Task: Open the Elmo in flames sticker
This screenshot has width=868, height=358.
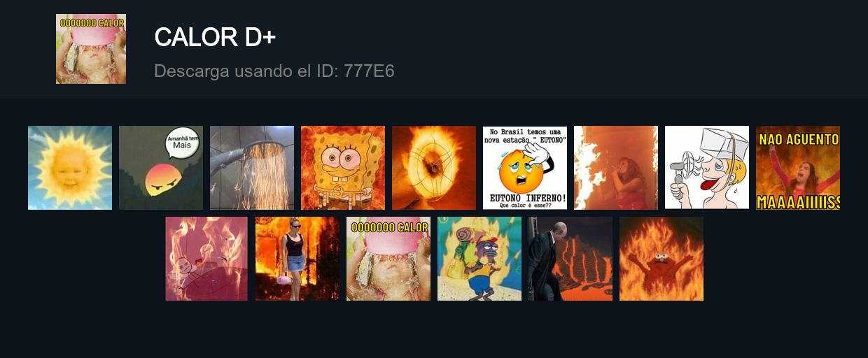Action: pos(661,259)
